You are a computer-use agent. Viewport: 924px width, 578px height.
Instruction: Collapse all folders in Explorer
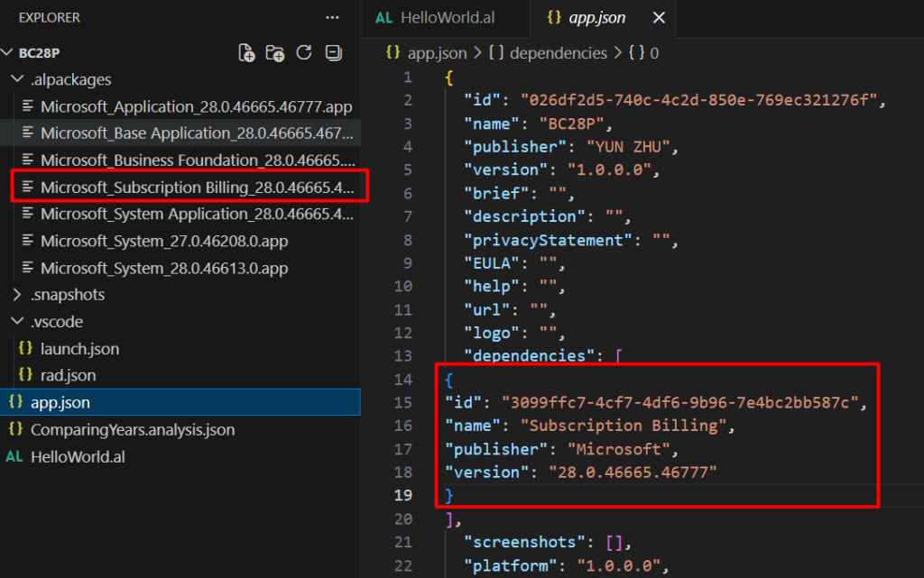coord(333,52)
